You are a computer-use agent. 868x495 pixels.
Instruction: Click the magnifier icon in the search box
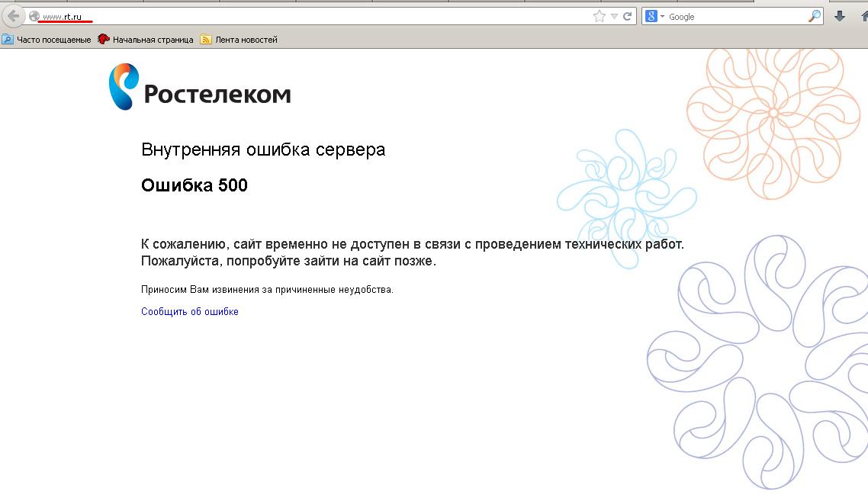click(815, 16)
